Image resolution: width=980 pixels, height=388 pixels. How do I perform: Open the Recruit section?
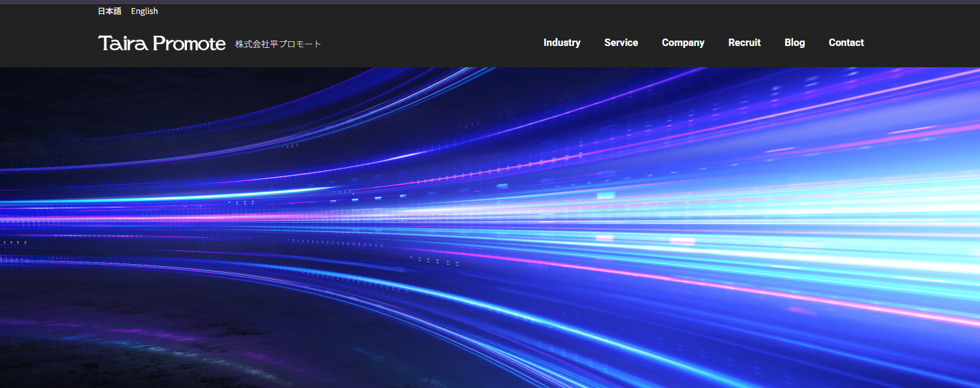[744, 43]
